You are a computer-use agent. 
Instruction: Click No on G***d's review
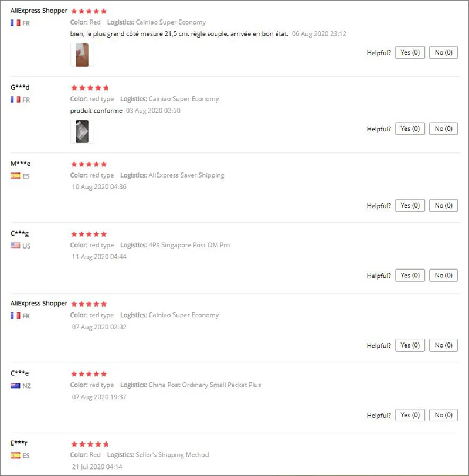pyautogui.click(x=443, y=129)
